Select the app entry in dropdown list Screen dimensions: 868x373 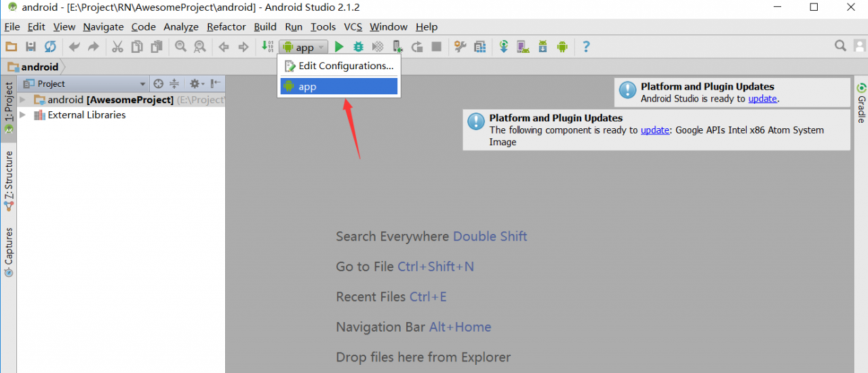pos(339,86)
